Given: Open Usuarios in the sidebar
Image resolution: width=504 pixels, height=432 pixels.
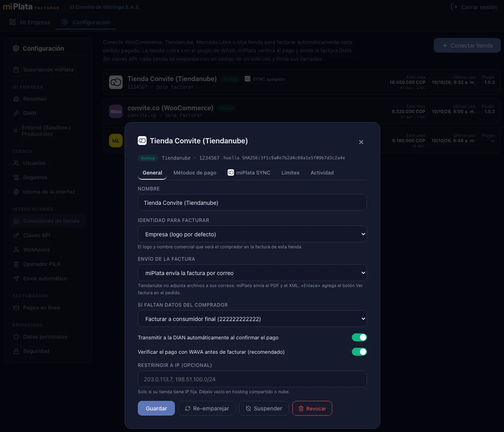Looking at the screenshot, I should tap(48, 163).
